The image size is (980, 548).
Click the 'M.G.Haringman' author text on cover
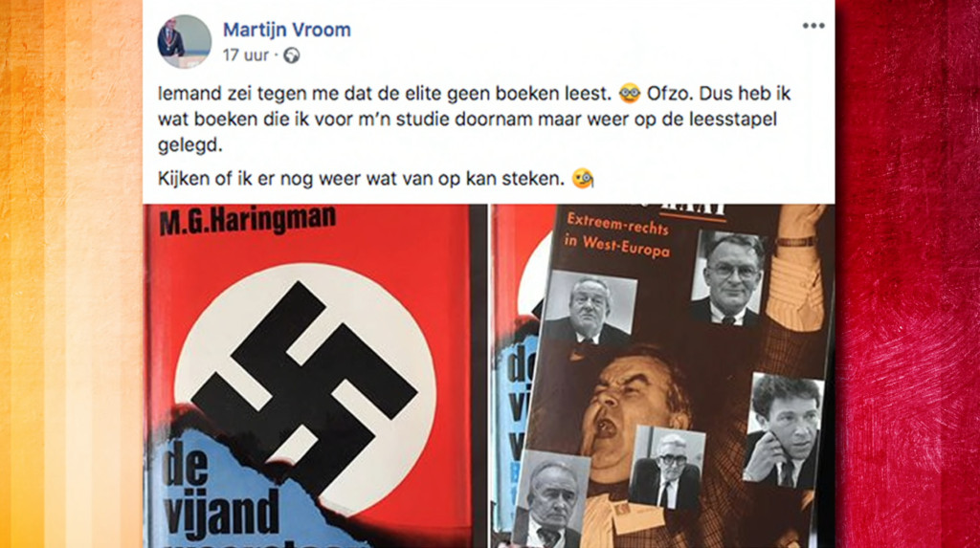(x=248, y=220)
